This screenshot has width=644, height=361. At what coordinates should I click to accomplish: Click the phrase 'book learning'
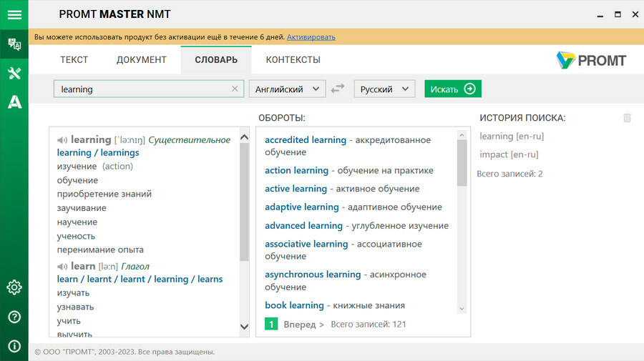point(295,305)
